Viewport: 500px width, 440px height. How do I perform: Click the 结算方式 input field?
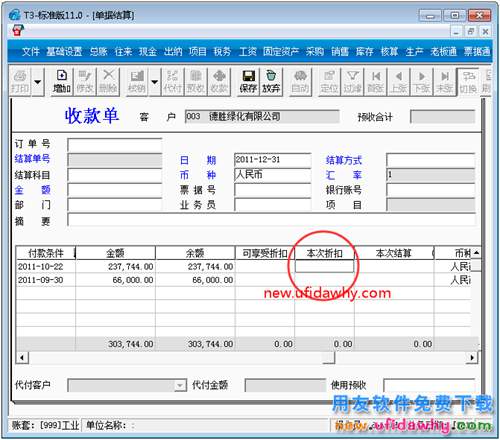pos(431,160)
